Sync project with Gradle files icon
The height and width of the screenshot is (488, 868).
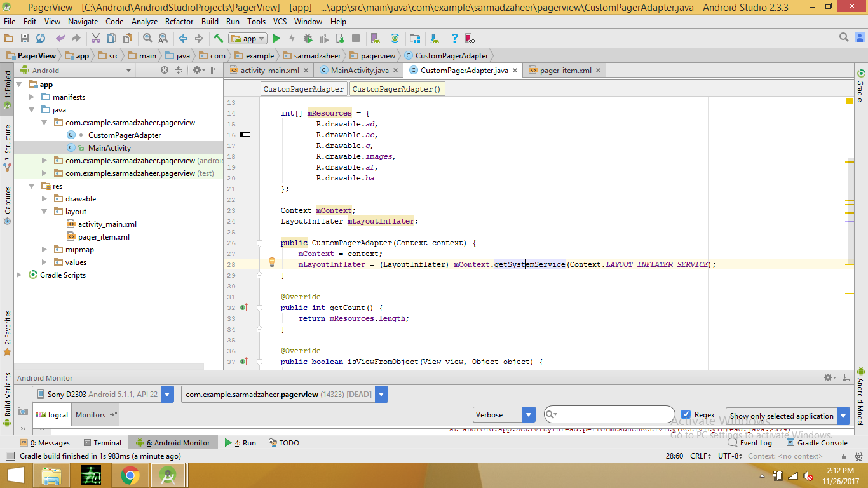click(x=395, y=39)
